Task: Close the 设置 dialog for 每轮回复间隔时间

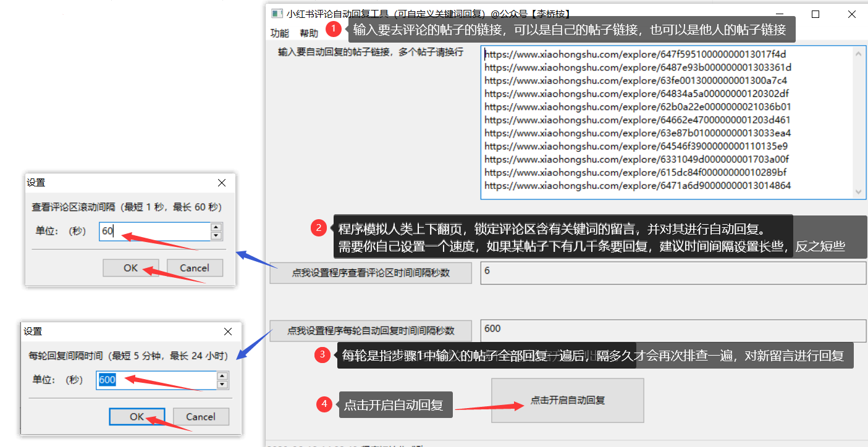Action: coord(228,332)
